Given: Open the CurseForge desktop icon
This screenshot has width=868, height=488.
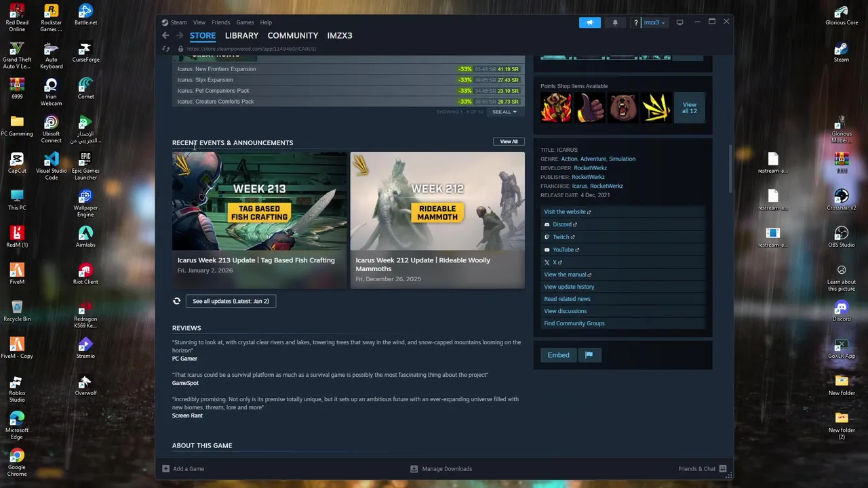Looking at the screenshot, I should pyautogui.click(x=85, y=52).
